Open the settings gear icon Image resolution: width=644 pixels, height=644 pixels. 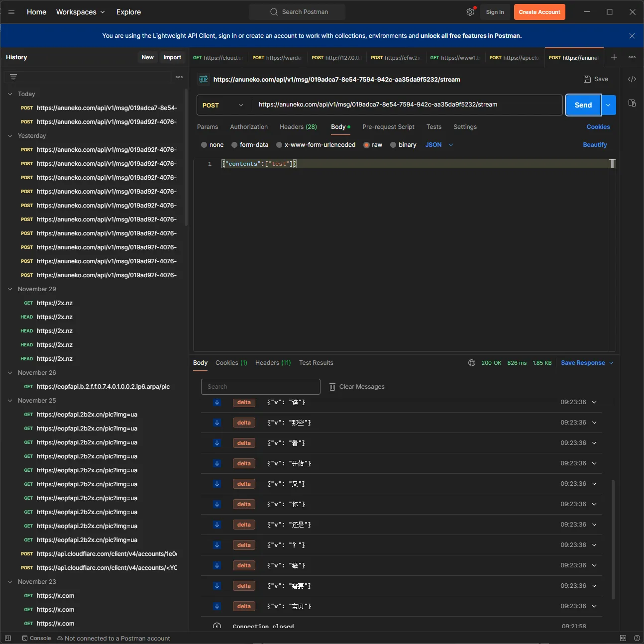[x=470, y=12]
